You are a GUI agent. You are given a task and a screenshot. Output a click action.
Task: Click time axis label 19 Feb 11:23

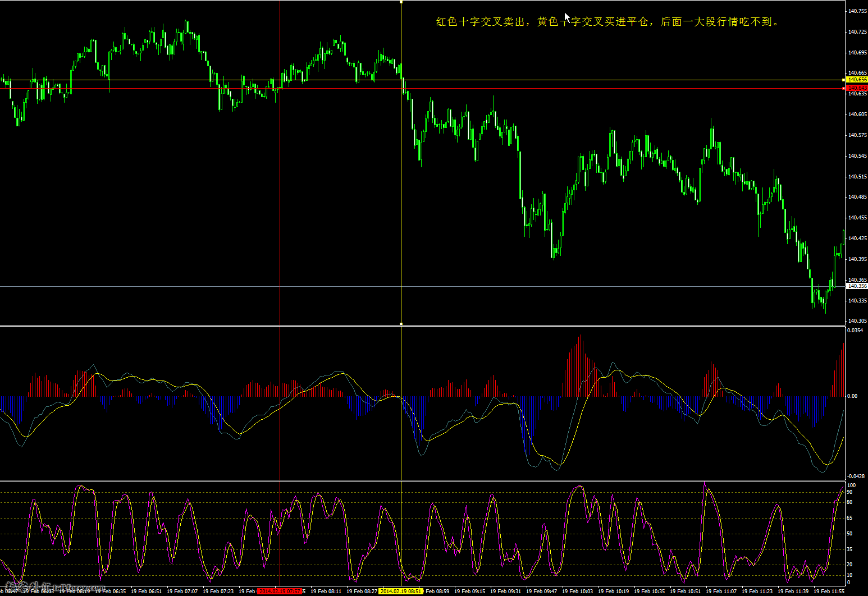click(757, 591)
